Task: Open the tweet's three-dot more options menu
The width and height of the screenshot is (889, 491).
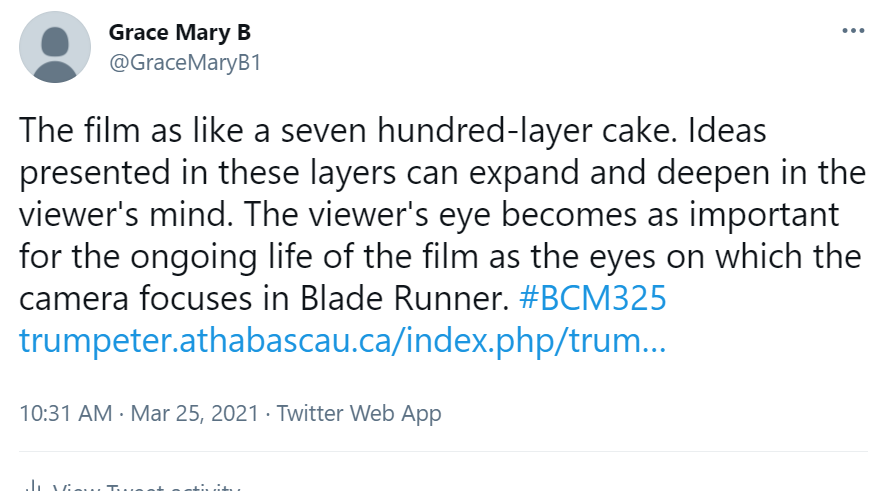Action: coord(852,31)
